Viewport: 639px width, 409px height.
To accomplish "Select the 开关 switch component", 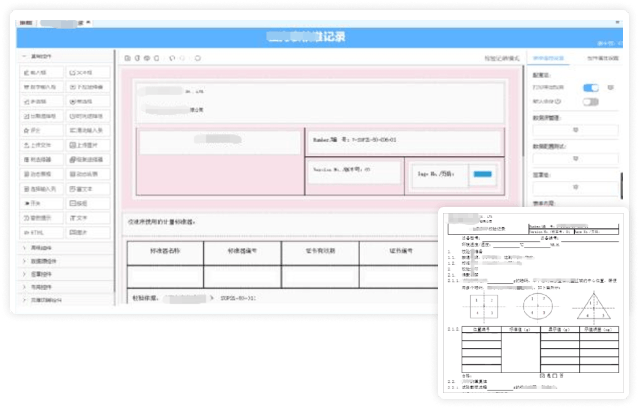I will (x=42, y=202).
